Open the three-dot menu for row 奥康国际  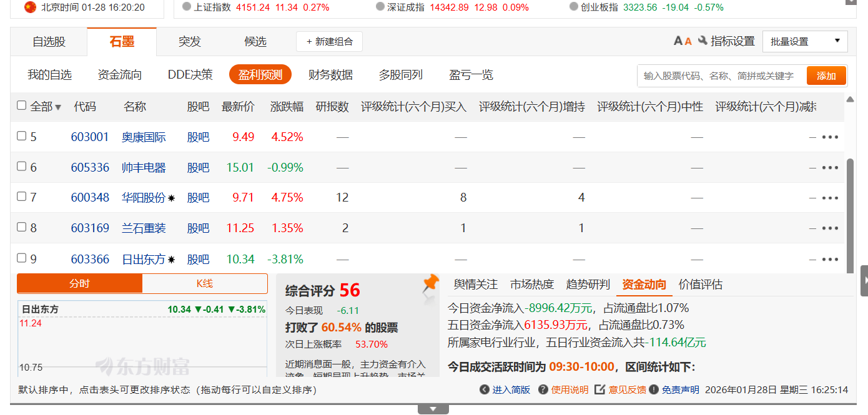[830, 137]
